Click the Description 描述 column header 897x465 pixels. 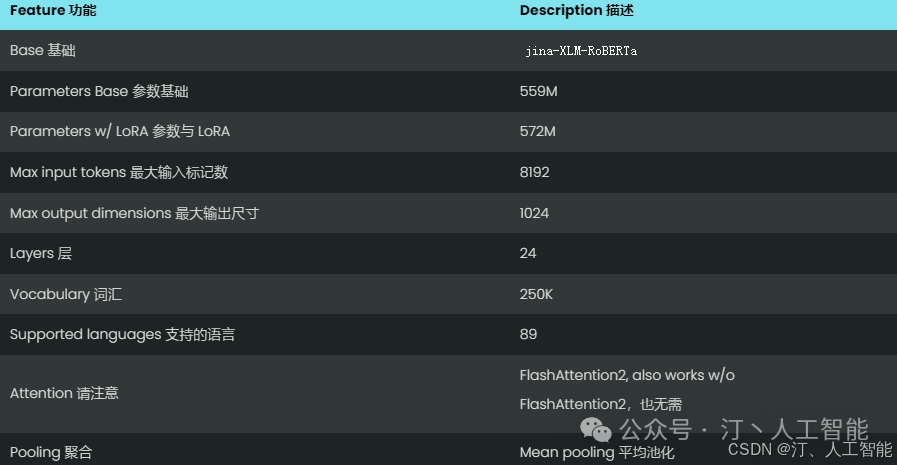click(577, 10)
